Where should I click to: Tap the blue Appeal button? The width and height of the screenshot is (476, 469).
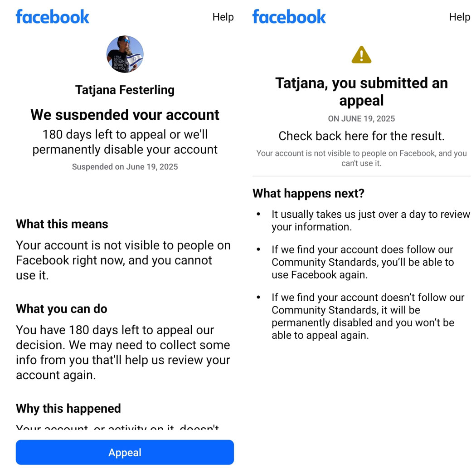[125, 452]
